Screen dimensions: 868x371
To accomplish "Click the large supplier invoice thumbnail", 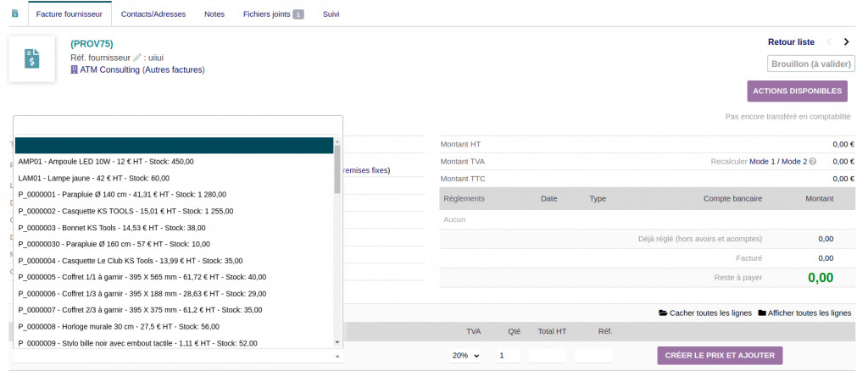I will click(x=32, y=59).
